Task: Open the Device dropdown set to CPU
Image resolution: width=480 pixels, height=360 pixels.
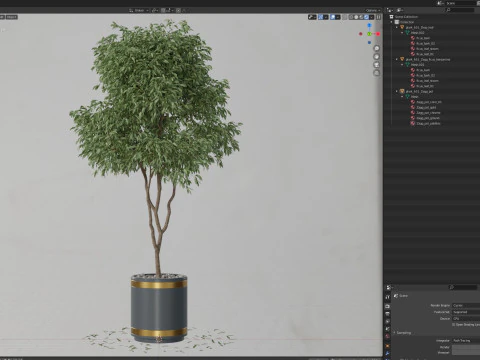Action: tap(466, 319)
